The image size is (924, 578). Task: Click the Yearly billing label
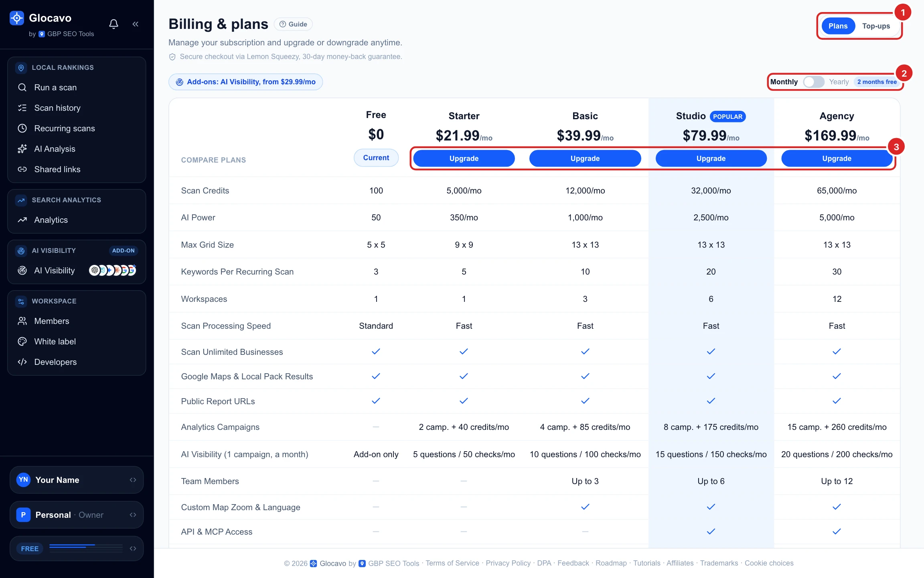[839, 82]
